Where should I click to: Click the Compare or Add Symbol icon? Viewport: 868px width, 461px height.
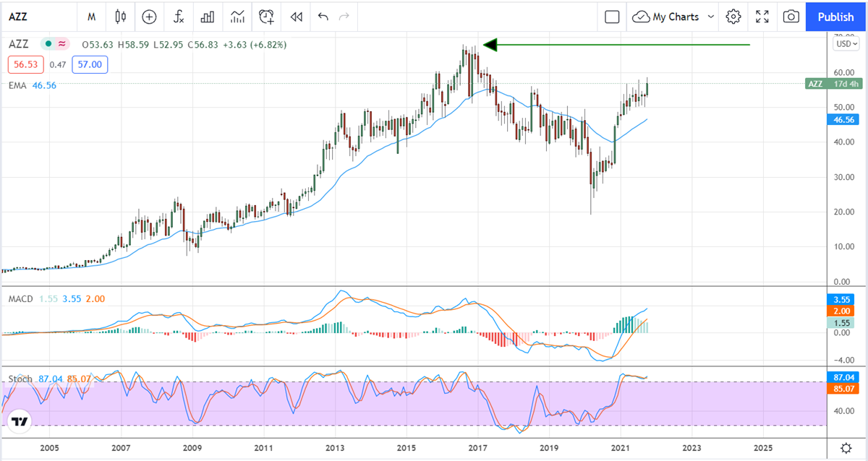(149, 16)
